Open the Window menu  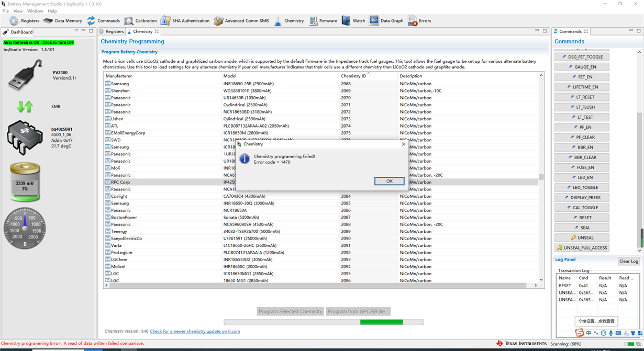pyautogui.click(x=35, y=11)
